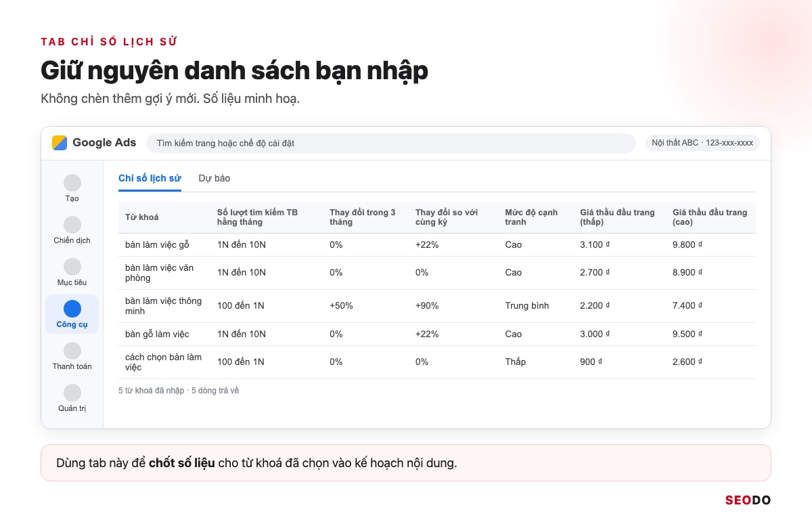Screen dimensions: 812x522
Task: Click the 3.000 ₫ low bid value
Action: coord(595,334)
